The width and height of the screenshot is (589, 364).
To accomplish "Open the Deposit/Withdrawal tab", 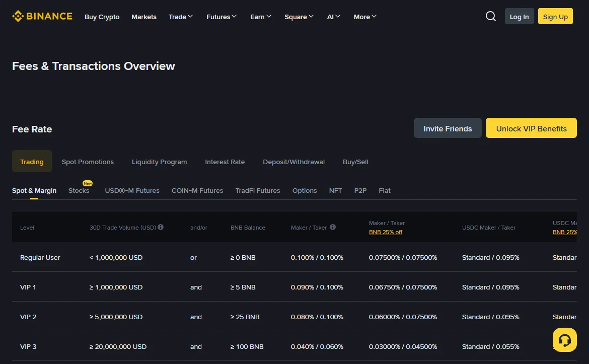I will tap(294, 162).
